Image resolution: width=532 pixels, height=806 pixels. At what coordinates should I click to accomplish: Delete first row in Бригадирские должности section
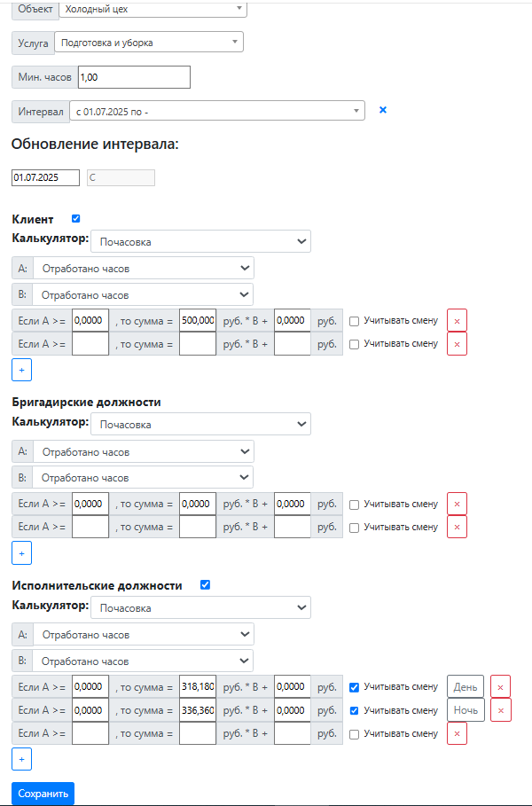coord(457,504)
